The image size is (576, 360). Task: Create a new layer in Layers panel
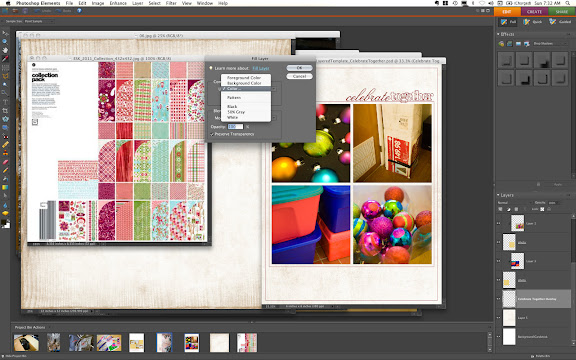[500, 209]
